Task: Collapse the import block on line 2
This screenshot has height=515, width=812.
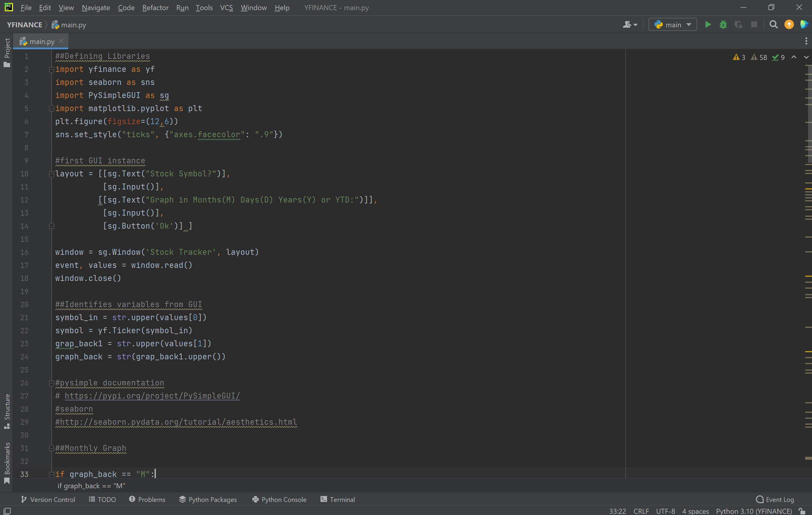Action: coord(51,69)
